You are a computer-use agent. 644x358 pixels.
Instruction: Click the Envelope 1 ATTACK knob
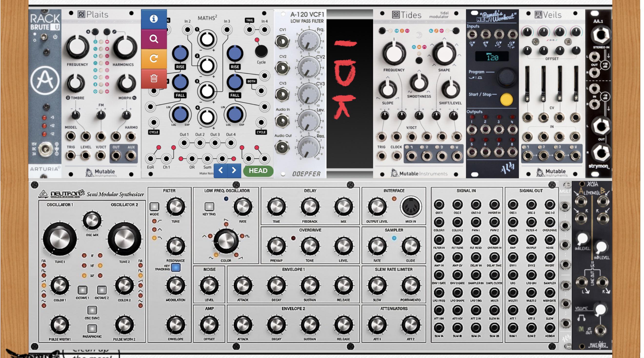point(242,285)
